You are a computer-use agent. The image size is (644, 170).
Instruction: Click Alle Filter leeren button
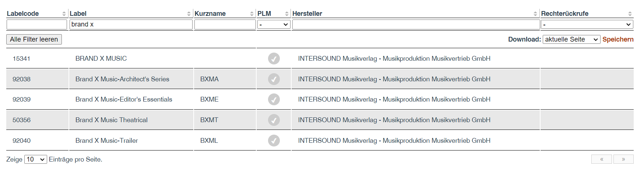34,39
